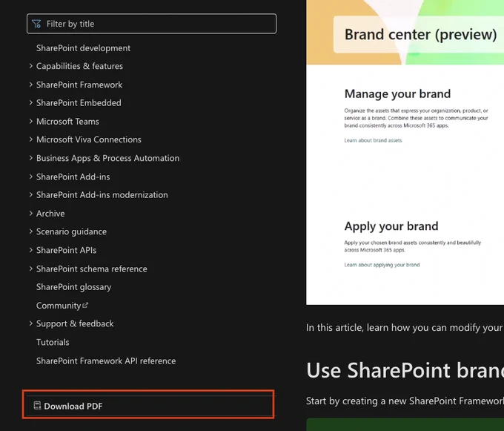Follow Learn about brand assets link

(373, 140)
